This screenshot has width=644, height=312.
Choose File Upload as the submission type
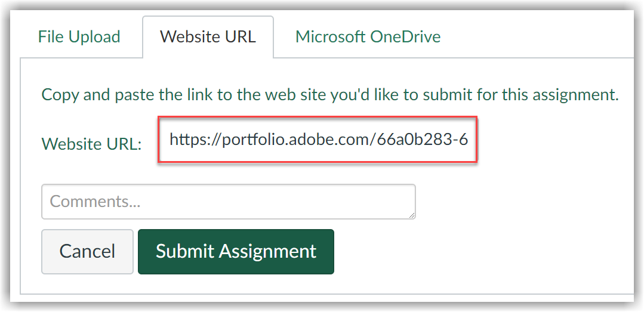pos(79,36)
